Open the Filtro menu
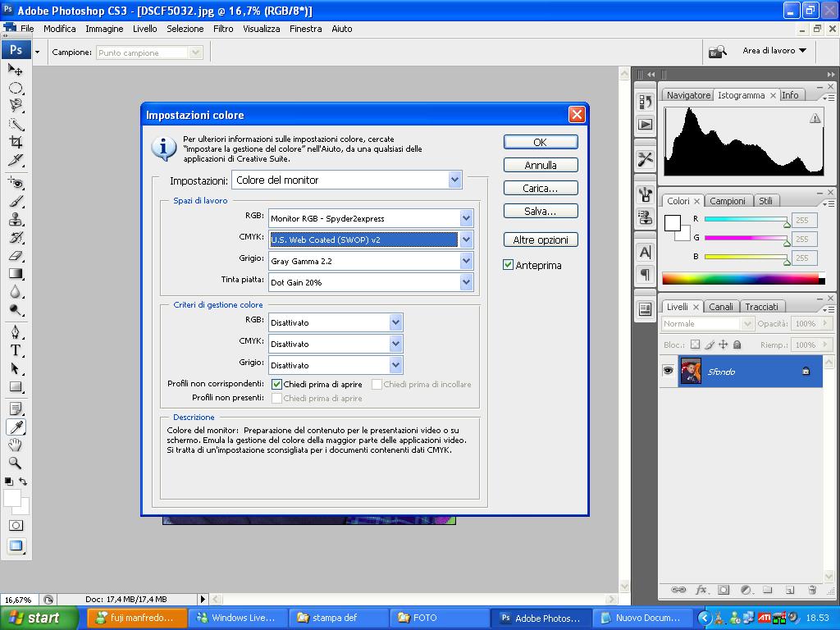Image resolution: width=840 pixels, height=630 pixels. click(223, 29)
